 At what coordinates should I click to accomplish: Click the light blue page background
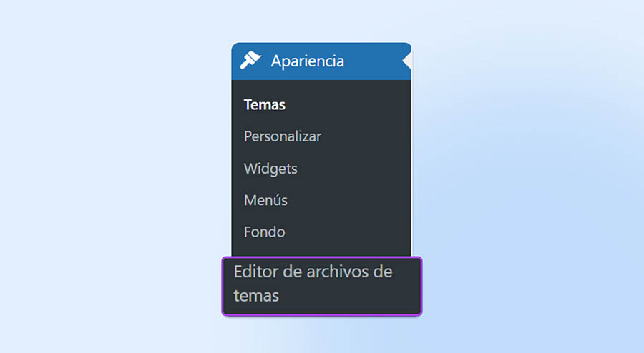tap(107, 179)
